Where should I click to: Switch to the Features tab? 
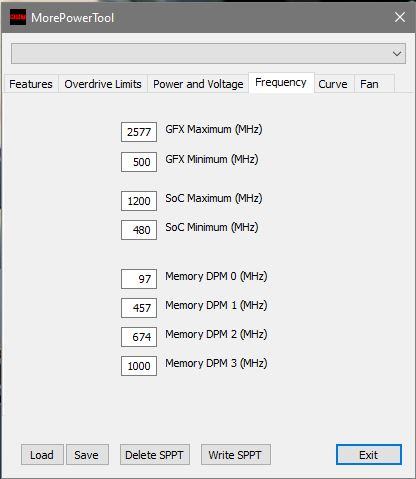pyautogui.click(x=31, y=84)
